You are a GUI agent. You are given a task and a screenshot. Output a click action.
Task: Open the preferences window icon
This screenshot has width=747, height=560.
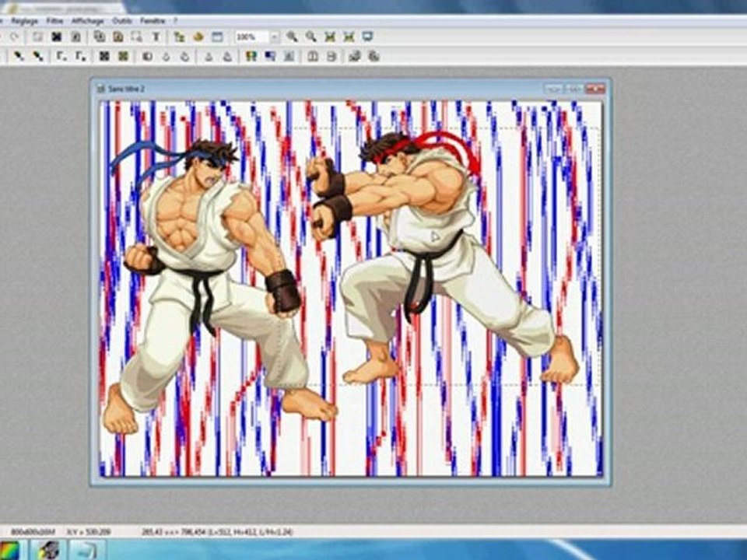pos(217,37)
